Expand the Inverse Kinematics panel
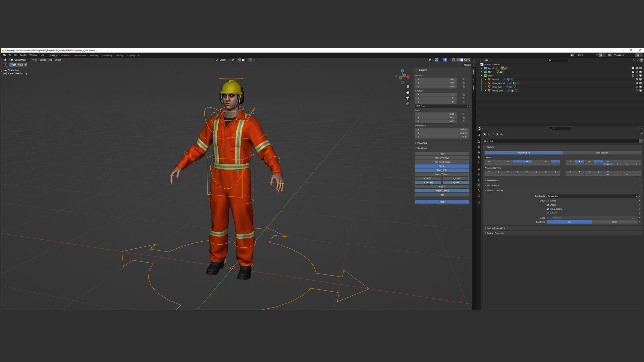The image size is (644, 362). (x=496, y=228)
